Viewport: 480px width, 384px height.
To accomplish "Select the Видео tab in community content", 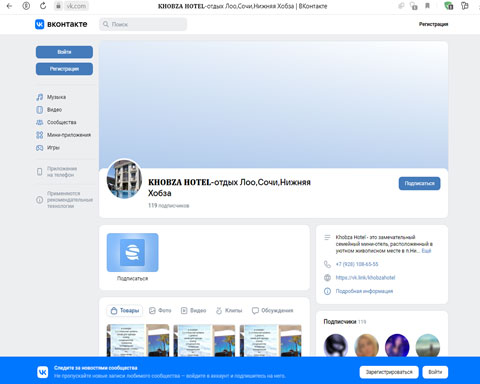I will (x=194, y=311).
